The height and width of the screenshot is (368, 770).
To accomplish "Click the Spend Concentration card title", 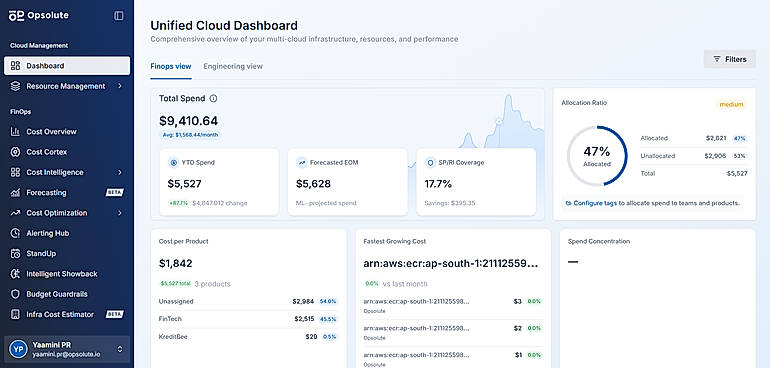I will [x=599, y=241].
